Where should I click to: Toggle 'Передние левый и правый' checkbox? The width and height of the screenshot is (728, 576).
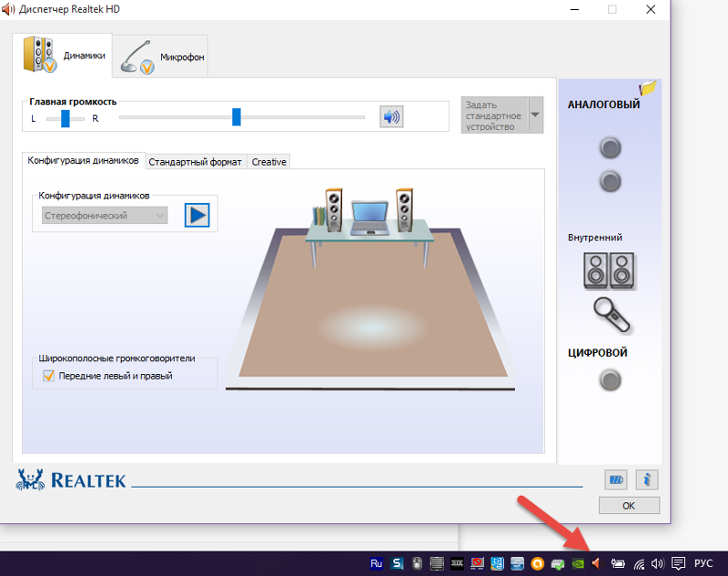click(x=48, y=376)
